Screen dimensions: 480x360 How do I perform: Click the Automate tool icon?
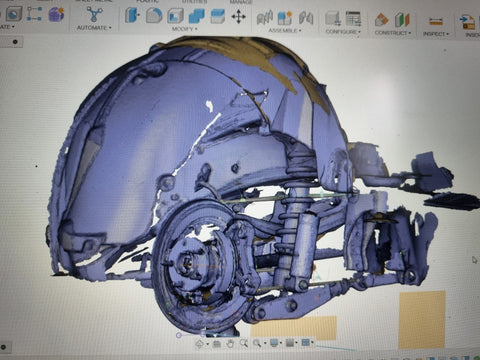[x=94, y=14]
